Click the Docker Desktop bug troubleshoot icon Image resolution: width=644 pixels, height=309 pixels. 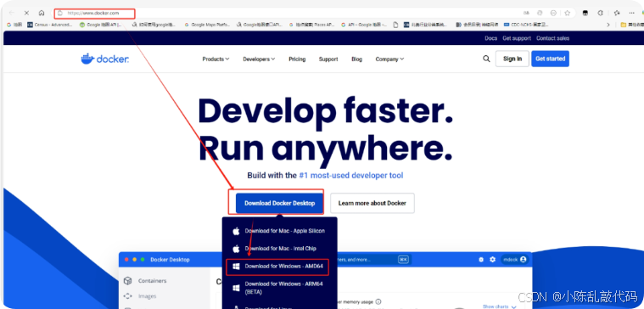click(481, 260)
